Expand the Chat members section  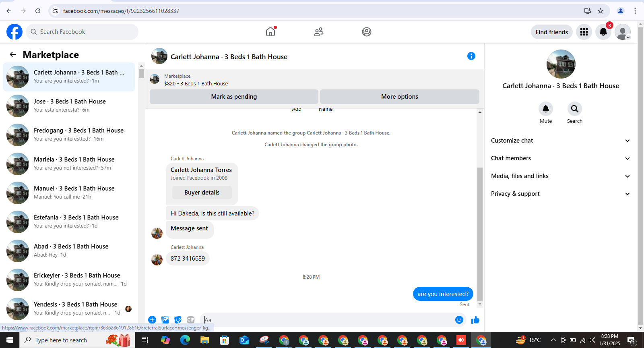(x=560, y=158)
